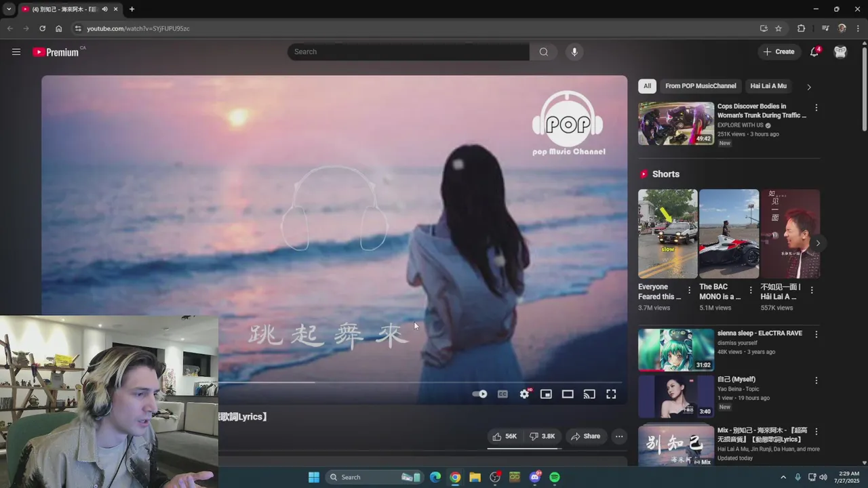Go to Chrome home page button
This screenshot has height=488, width=868.
click(59, 28)
